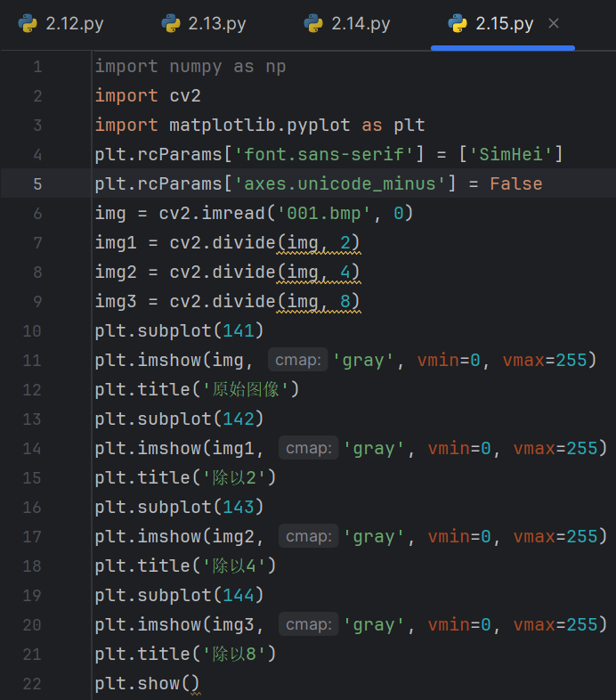Image resolution: width=616 pixels, height=700 pixels.
Task: Click plt.show() on line 22
Action: pyautogui.click(x=147, y=684)
